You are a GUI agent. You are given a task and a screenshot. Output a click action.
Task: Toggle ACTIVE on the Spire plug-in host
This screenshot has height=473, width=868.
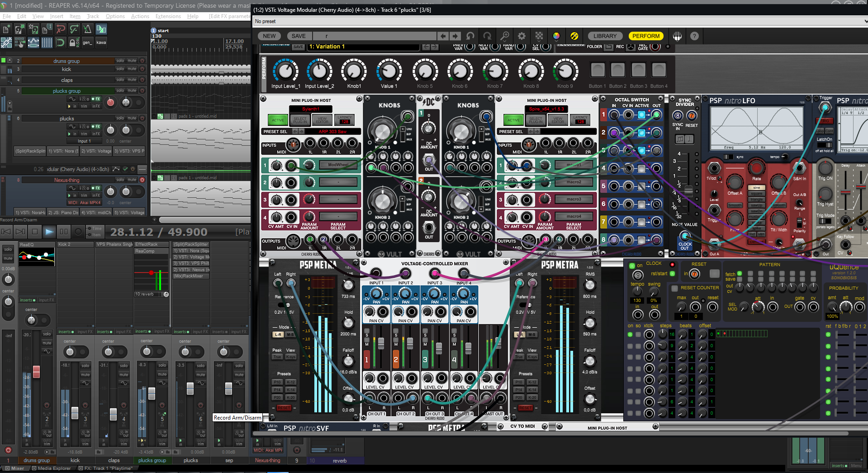tap(513, 120)
